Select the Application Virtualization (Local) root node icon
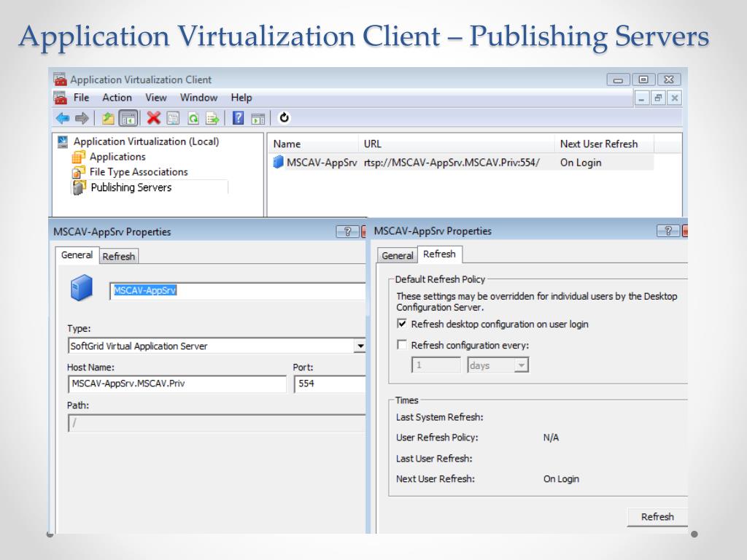The image size is (747, 560). click(x=63, y=141)
